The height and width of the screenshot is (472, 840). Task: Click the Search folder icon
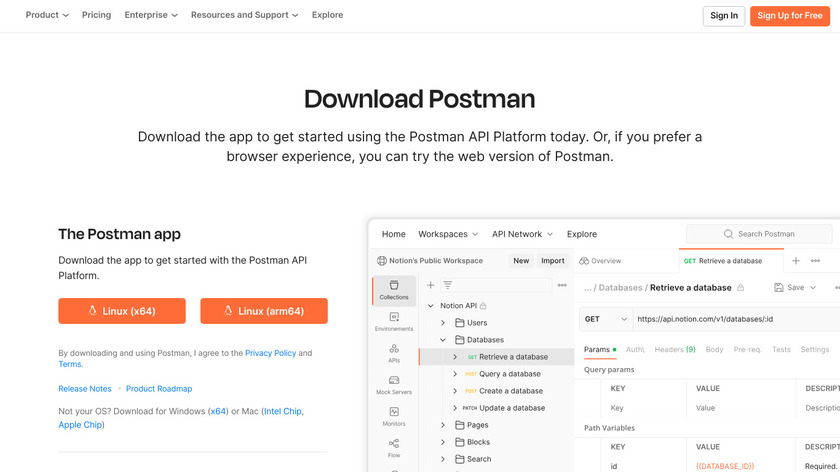pyautogui.click(x=459, y=459)
